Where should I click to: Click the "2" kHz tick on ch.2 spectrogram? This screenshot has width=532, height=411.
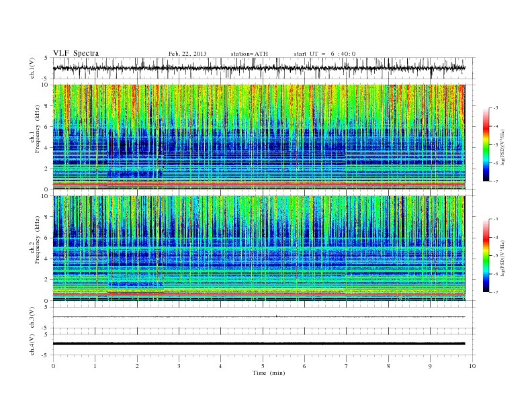coord(47,280)
